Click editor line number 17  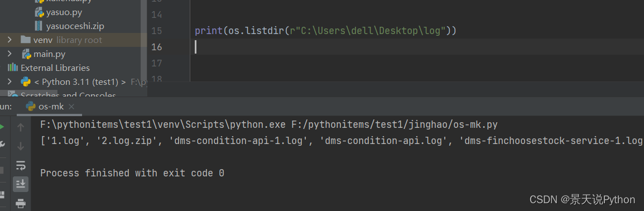click(157, 63)
